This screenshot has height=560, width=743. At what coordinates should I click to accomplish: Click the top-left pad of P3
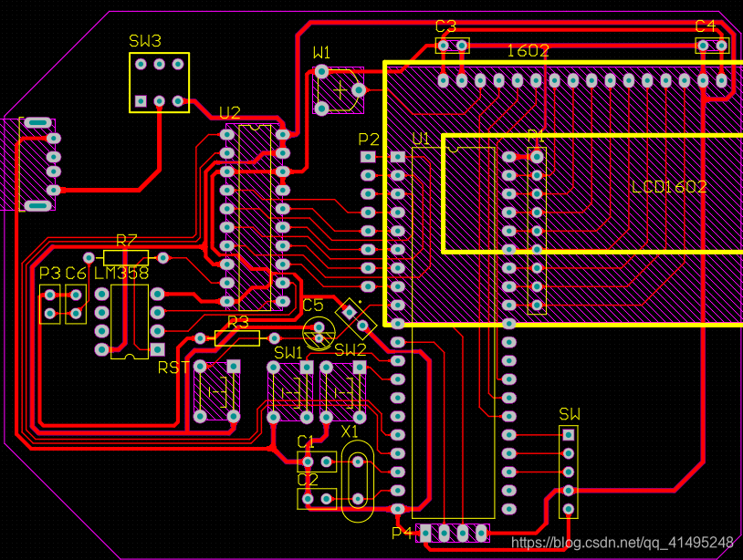[x=50, y=296]
